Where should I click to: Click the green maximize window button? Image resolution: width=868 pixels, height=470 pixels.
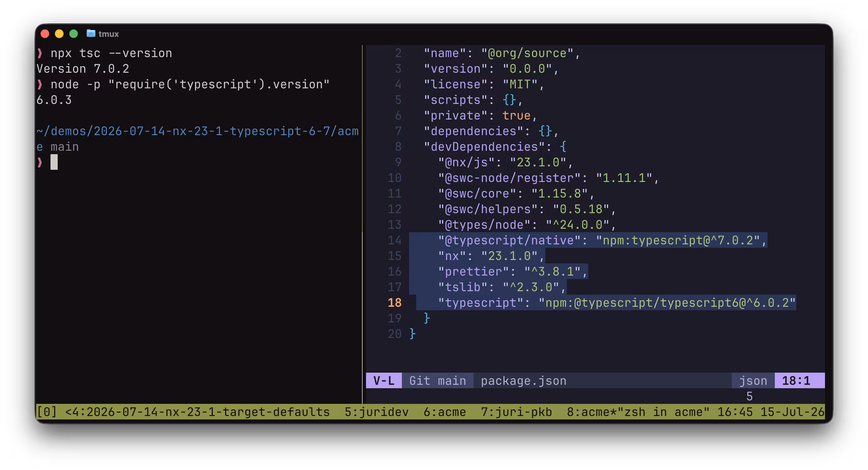(74, 34)
